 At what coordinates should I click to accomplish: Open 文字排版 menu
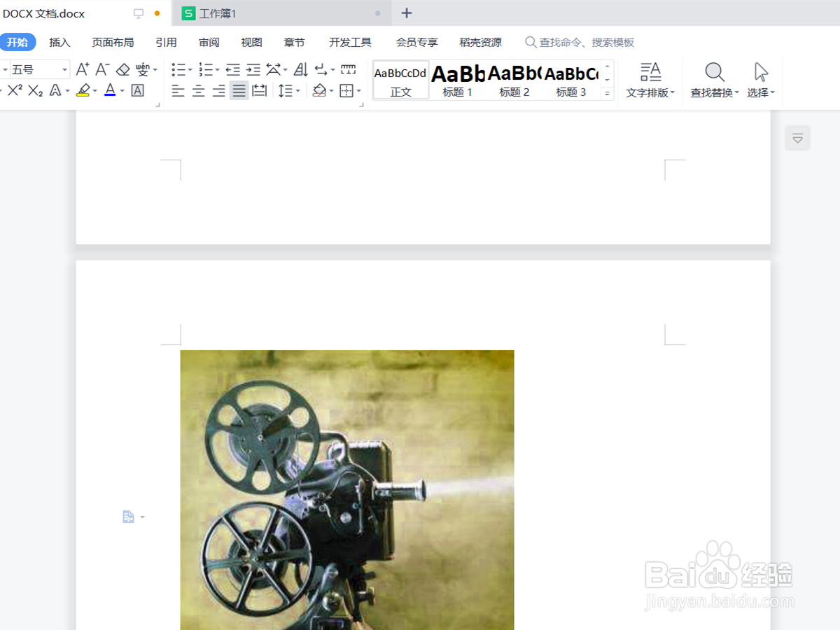pos(650,80)
